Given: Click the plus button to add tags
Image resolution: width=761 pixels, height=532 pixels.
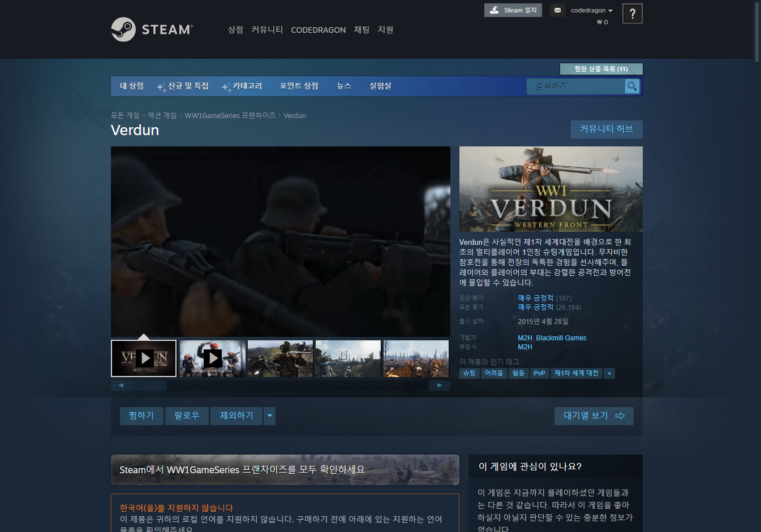Looking at the screenshot, I should coord(609,373).
